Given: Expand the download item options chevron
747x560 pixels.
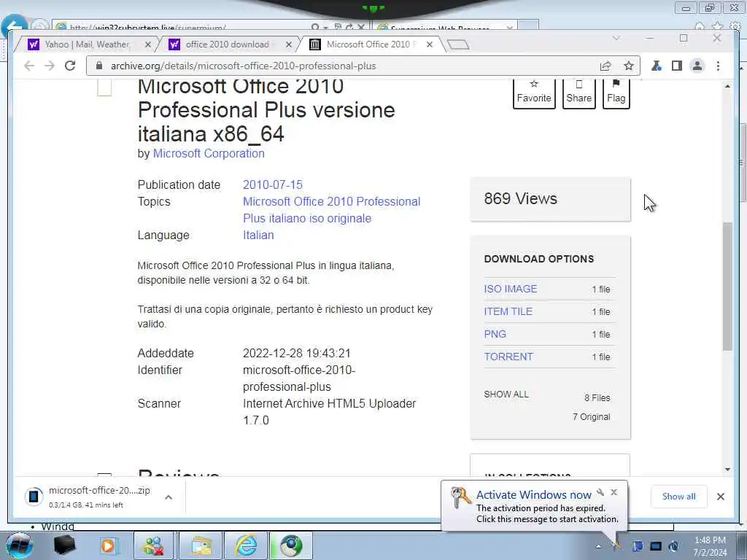Looking at the screenshot, I should (x=169, y=497).
